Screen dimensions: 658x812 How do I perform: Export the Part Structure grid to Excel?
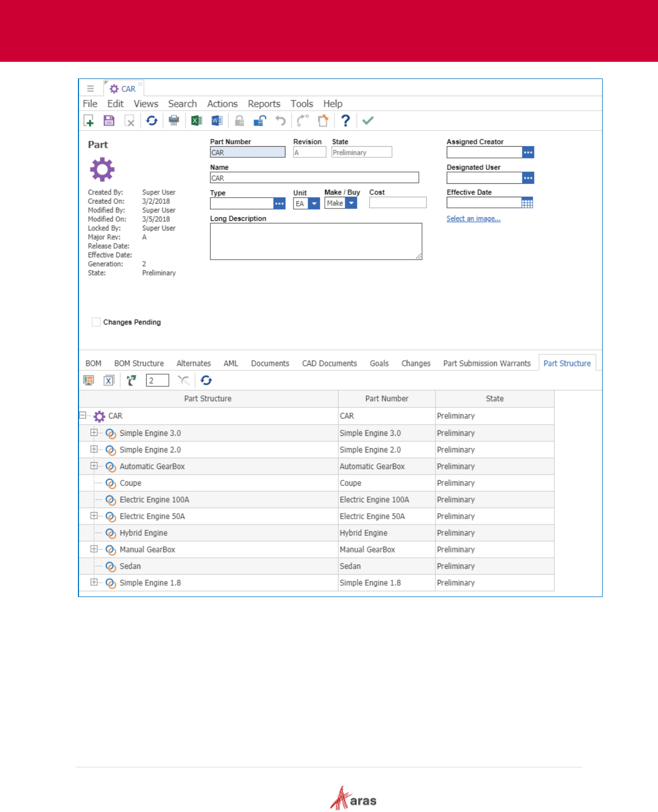pos(109,380)
